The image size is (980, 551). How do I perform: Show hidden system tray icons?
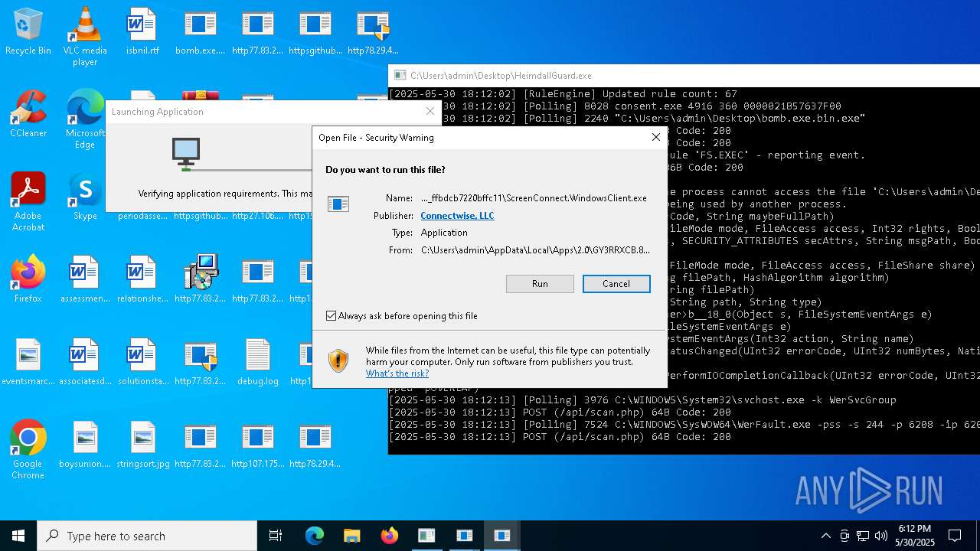(x=825, y=536)
